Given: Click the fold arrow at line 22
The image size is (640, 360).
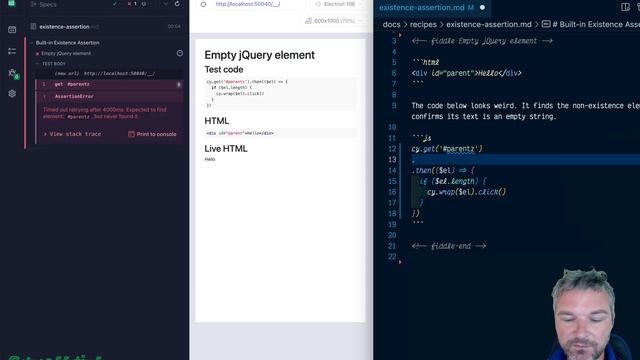Looking at the screenshot, I should 400,262.
